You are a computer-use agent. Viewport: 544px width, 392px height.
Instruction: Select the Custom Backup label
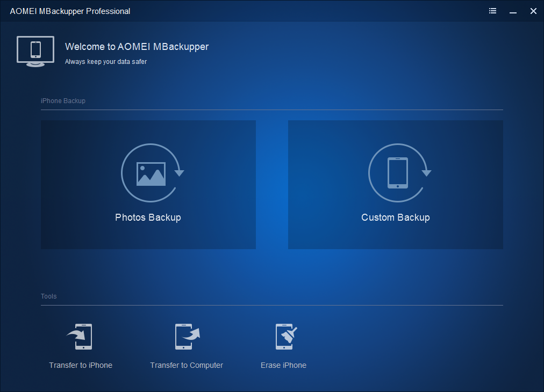click(396, 217)
